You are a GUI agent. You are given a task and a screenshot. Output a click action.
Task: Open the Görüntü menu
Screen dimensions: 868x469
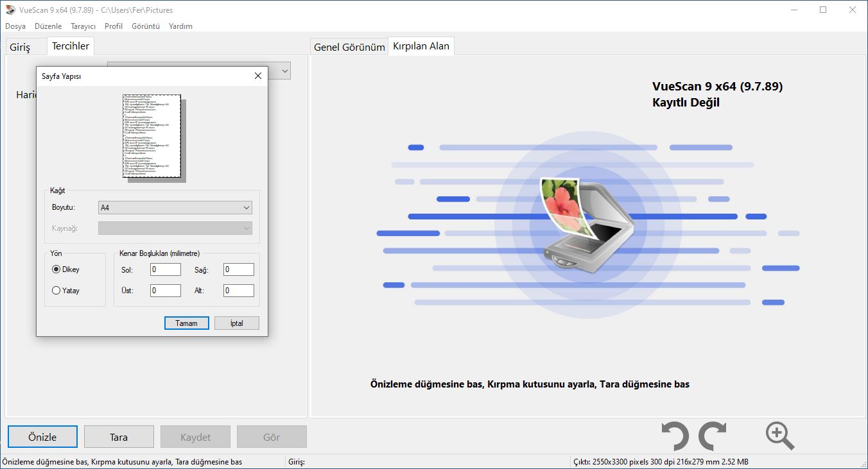146,26
